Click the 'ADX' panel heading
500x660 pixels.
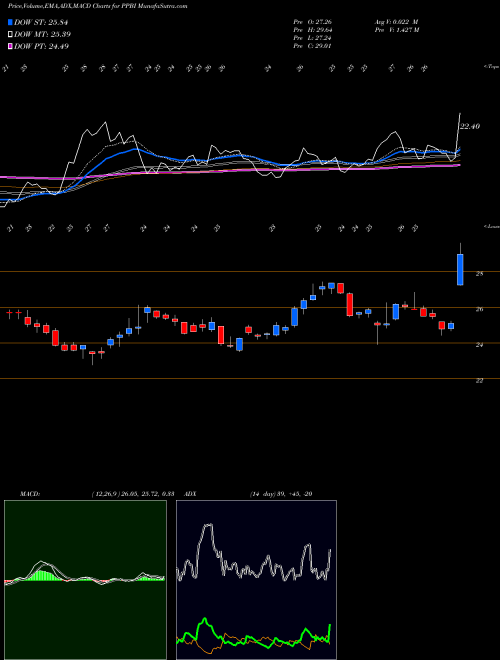pos(190,494)
